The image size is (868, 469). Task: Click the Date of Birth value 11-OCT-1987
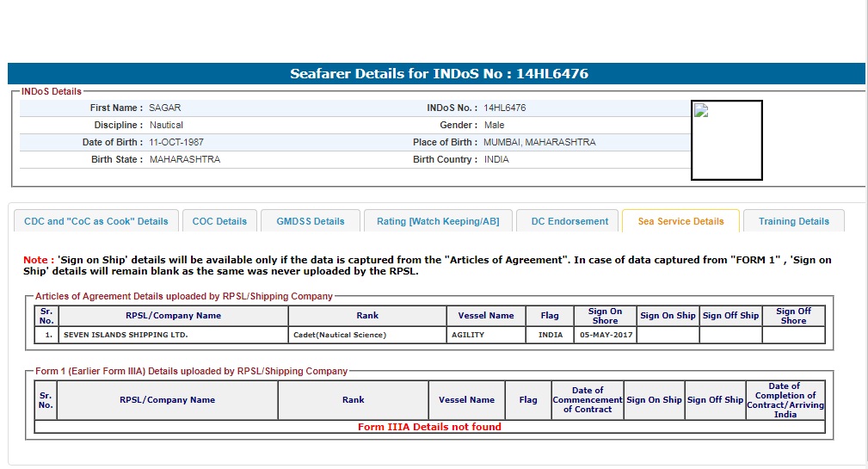coord(176,142)
